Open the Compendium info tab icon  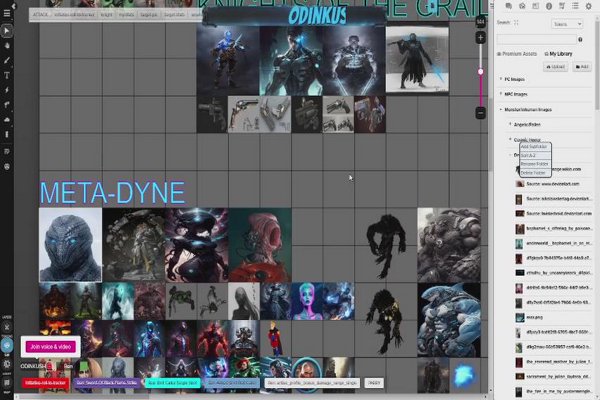tap(549, 6)
